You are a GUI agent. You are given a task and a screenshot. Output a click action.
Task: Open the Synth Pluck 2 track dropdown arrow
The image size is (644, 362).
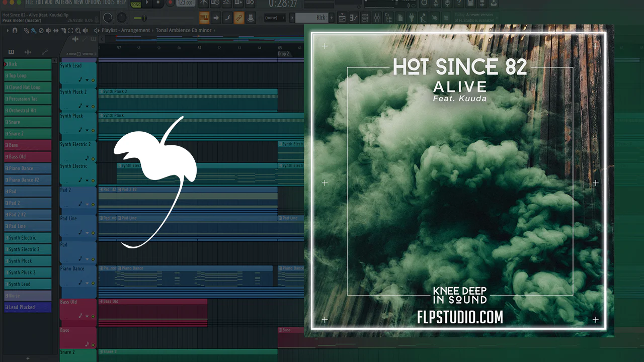pyautogui.click(x=87, y=107)
